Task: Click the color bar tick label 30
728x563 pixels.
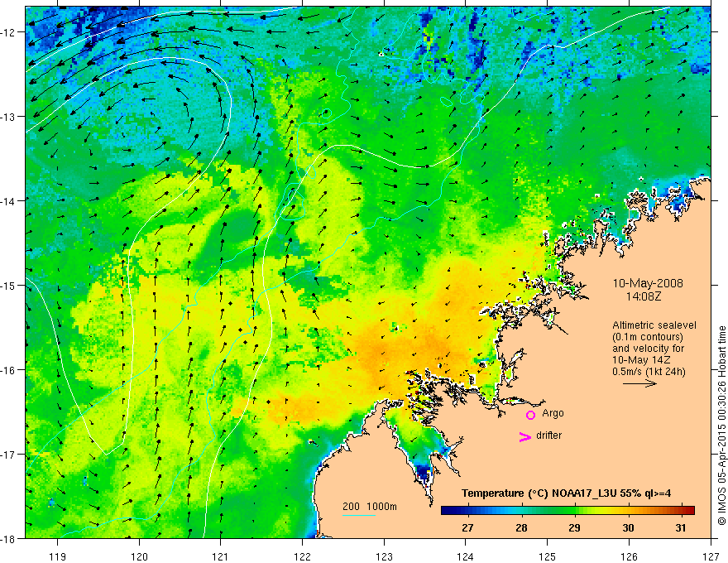Action: click(628, 527)
